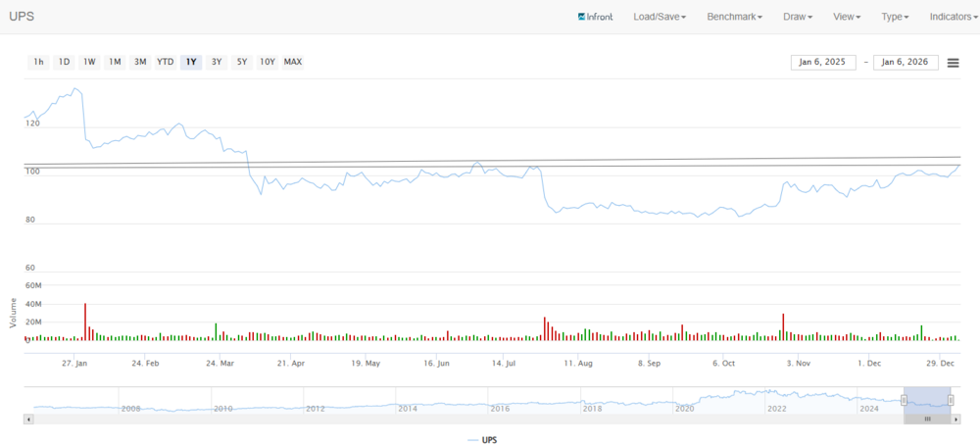Image resolution: width=980 pixels, height=445 pixels.
Task: Open the Load/Save dropdown
Action: (x=660, y=17)
